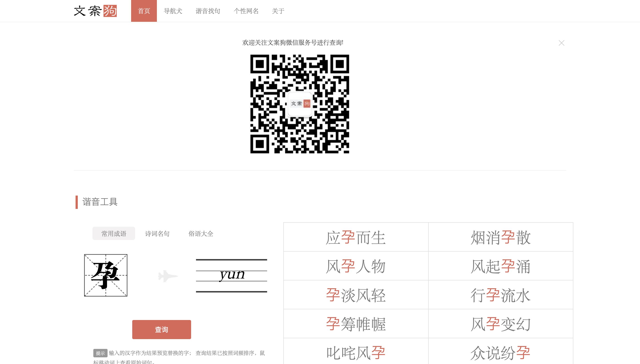Click the WeChat QR code image
This screenshot has width=640, height=364.
(300, 104)
